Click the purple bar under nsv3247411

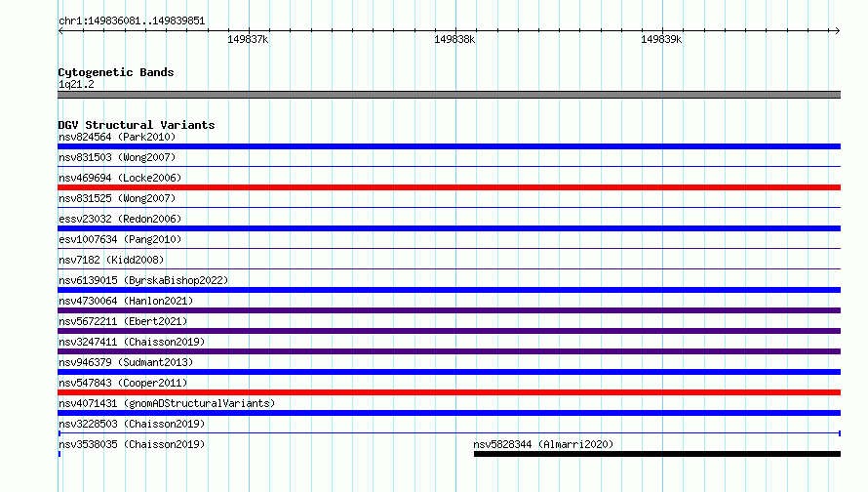449,351
